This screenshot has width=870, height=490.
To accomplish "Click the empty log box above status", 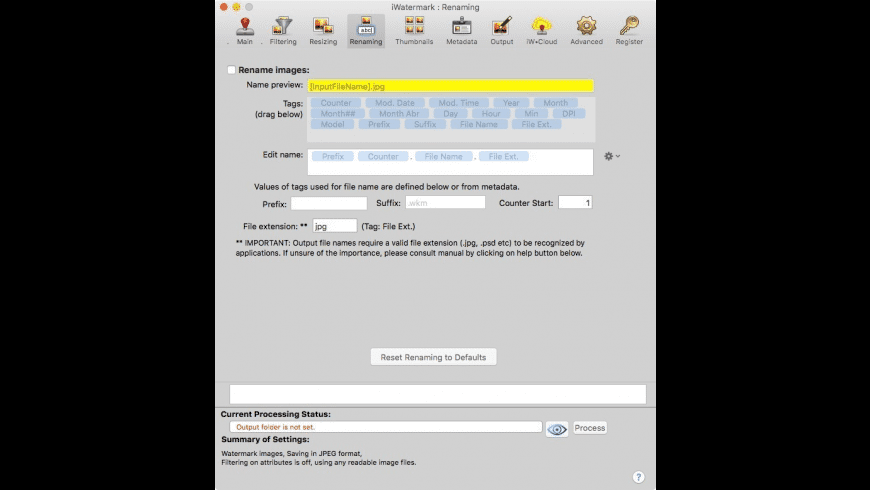I will tap(438, 394).
